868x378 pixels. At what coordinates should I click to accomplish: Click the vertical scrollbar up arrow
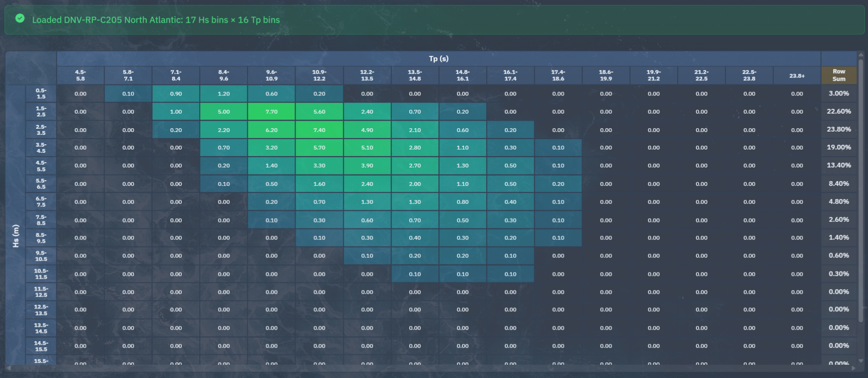(x=861, y=55)
